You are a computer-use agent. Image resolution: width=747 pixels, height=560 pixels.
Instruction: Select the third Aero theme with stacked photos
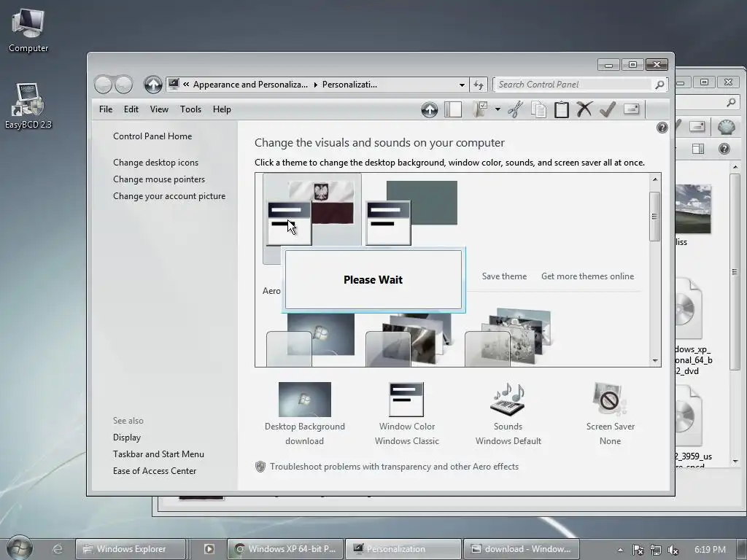508,337
